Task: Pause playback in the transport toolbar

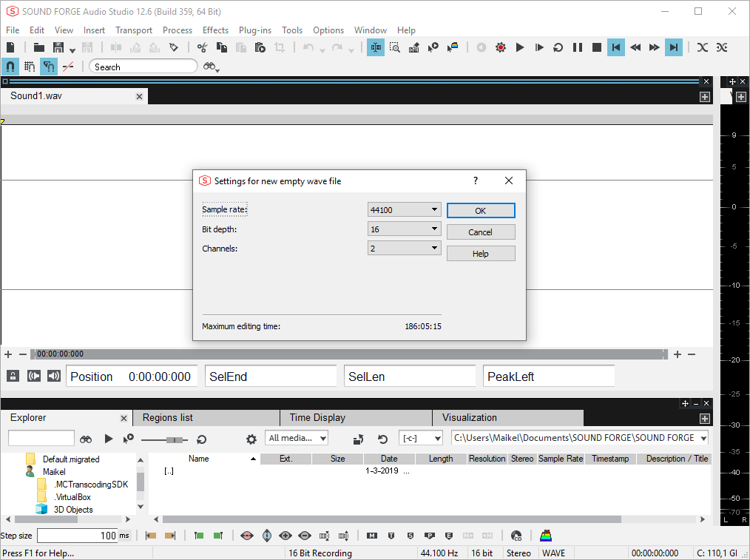Action: pyautogui.click(x=578, y=47)
